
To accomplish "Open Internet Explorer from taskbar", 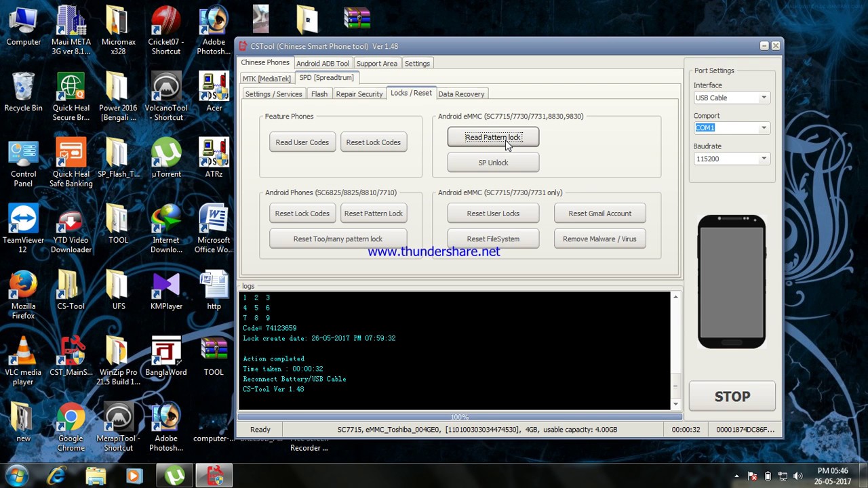I will (x=57, y=476).
